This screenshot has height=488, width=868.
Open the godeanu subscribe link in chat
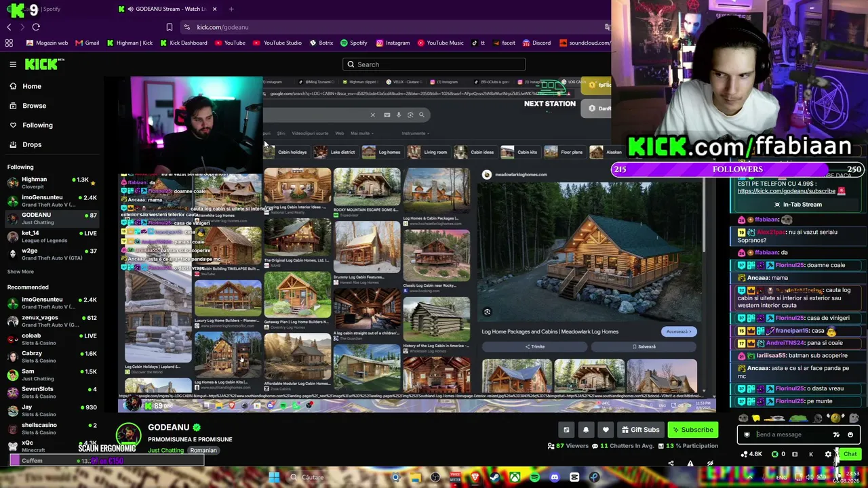(787, 191)
